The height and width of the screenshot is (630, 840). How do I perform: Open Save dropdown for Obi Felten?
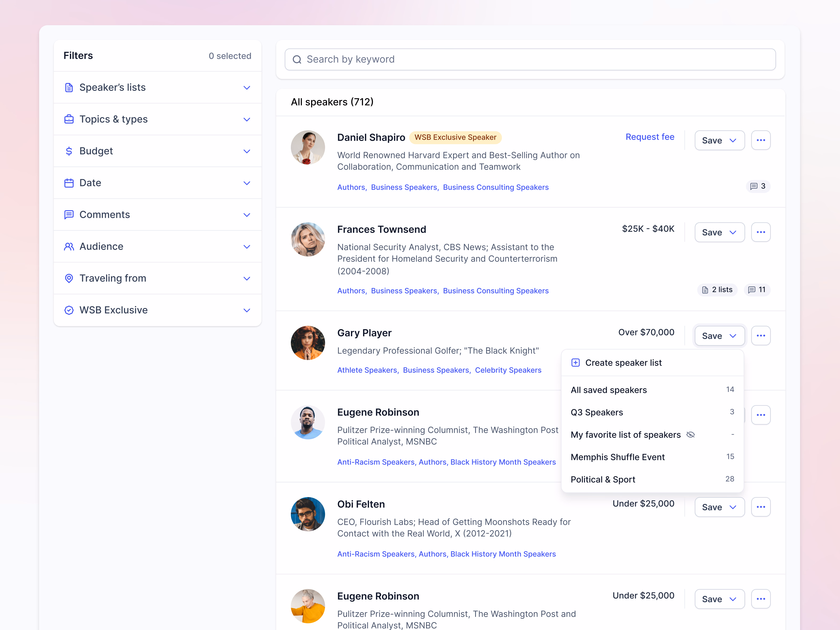(x=720, y=507)
